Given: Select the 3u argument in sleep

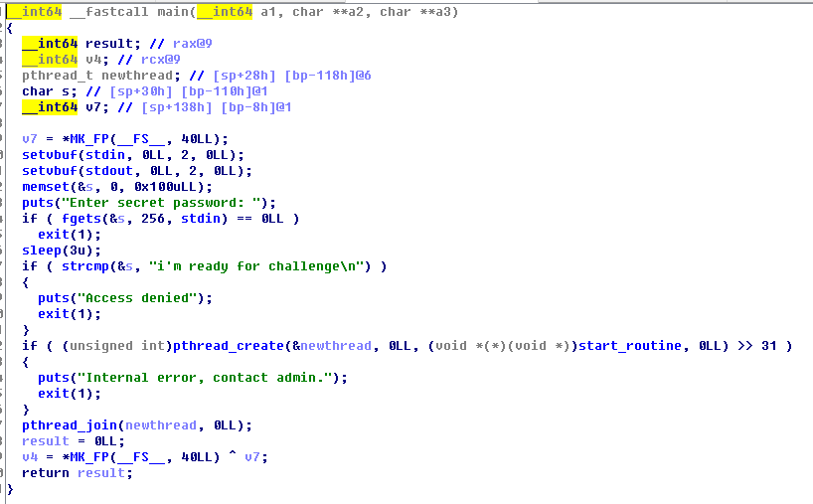Looking at the screenshot, I should point(78,251).
